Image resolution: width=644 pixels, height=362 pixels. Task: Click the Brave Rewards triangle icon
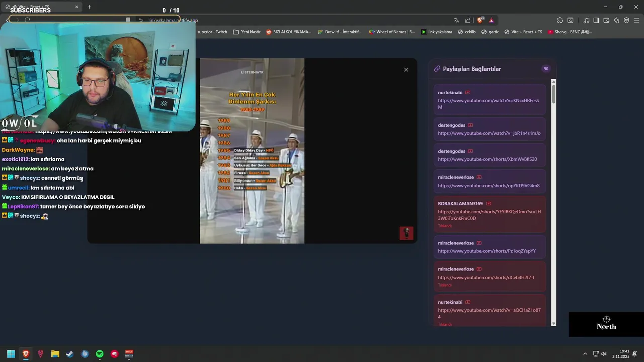coord(491,20)
